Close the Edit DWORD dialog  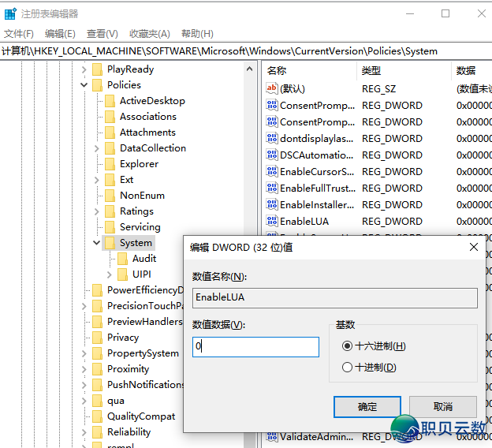473,247
